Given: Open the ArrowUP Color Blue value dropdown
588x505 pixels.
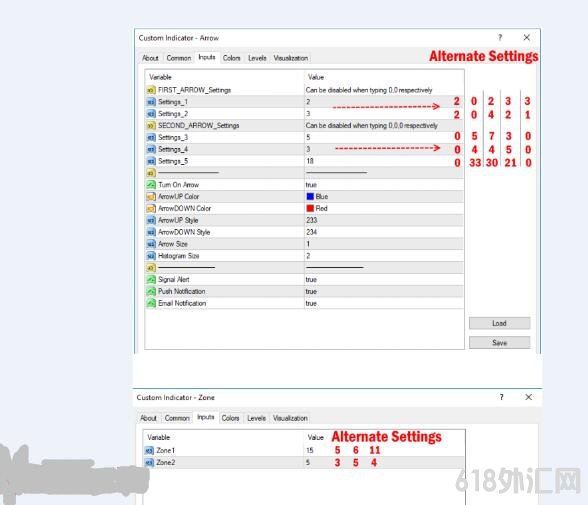Looking at the screenshot, I should pos(384,196).
